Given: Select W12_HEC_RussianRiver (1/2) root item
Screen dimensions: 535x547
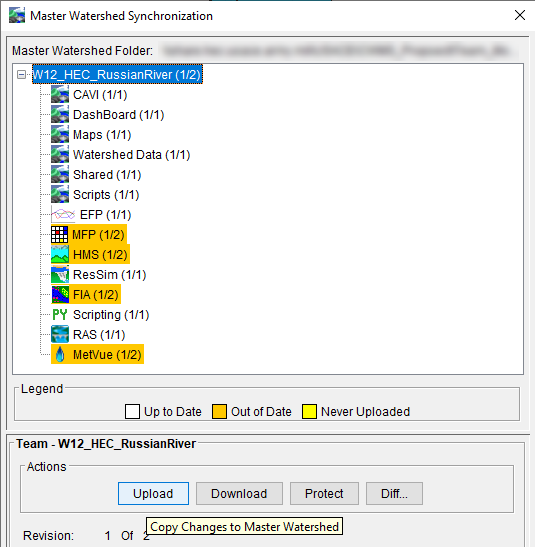Looking at the screenshot, I should (x=117, y=74).
